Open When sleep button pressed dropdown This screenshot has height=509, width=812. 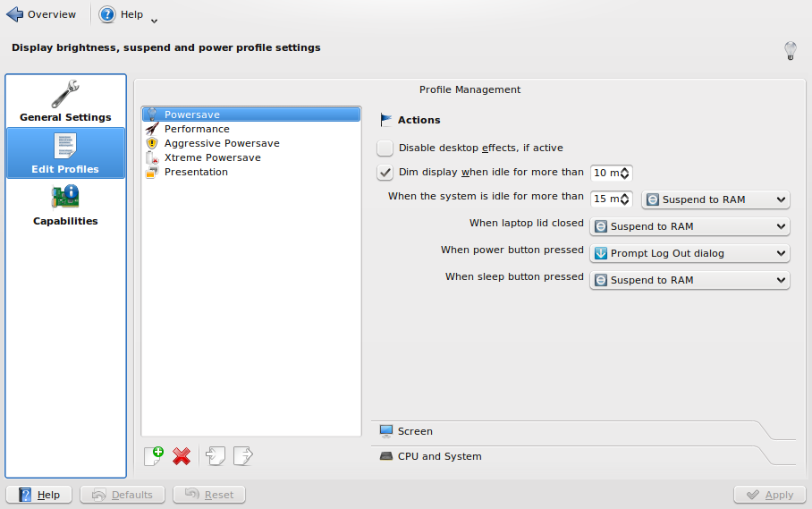[x=689, y=280]
